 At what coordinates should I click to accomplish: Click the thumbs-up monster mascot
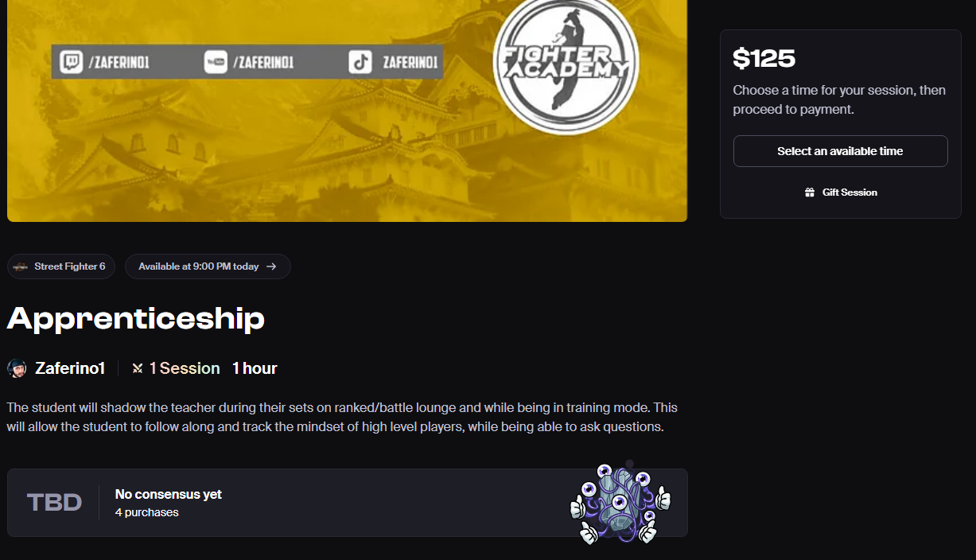tap(620, 503)
